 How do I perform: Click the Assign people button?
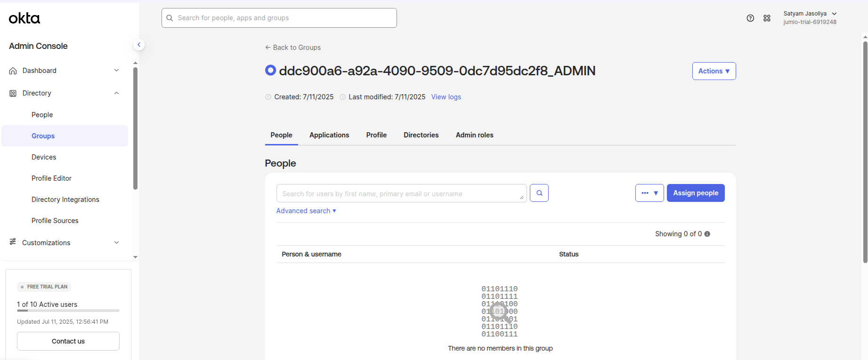tap(695, 193)
